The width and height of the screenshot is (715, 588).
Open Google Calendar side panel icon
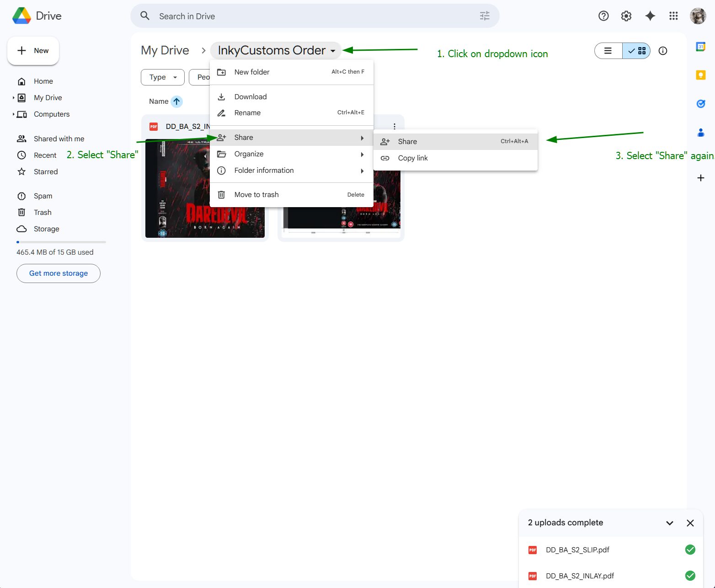(x=701, y=47)
